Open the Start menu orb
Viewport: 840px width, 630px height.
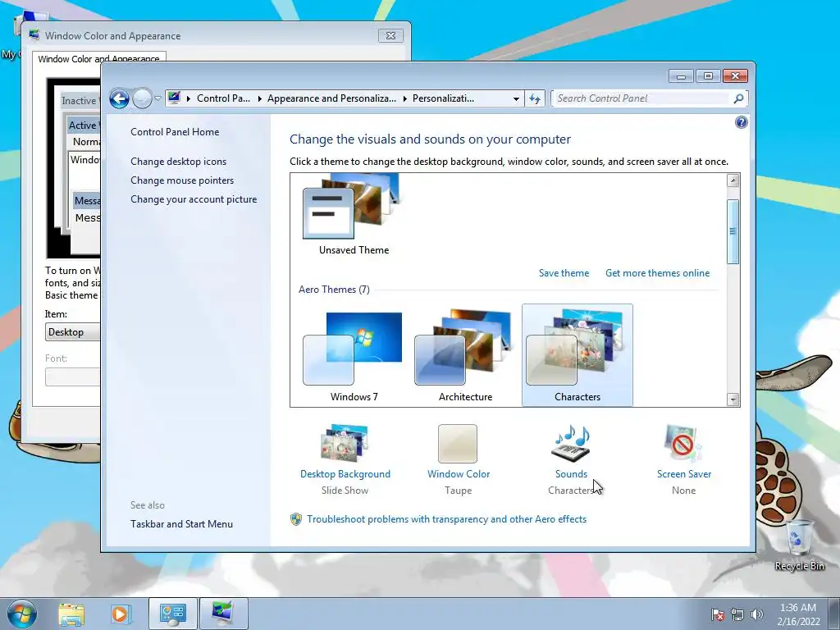point(22,614)
